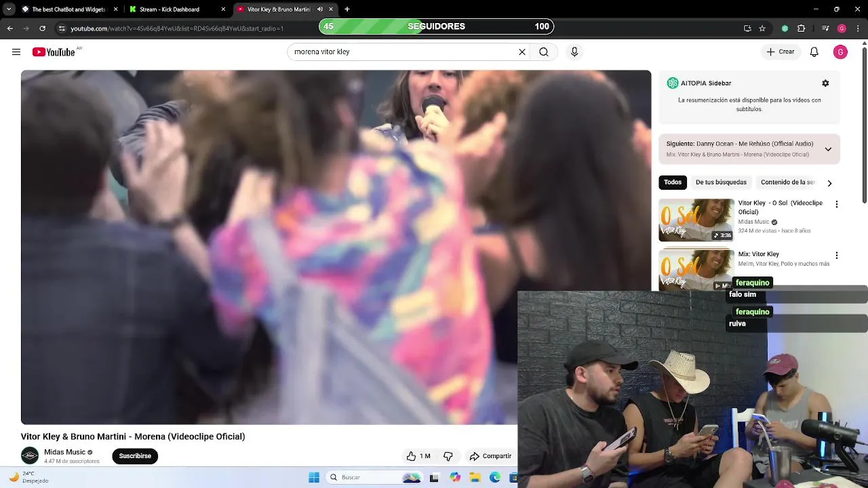Open the weather widget on taskbar

click(28, 477)
